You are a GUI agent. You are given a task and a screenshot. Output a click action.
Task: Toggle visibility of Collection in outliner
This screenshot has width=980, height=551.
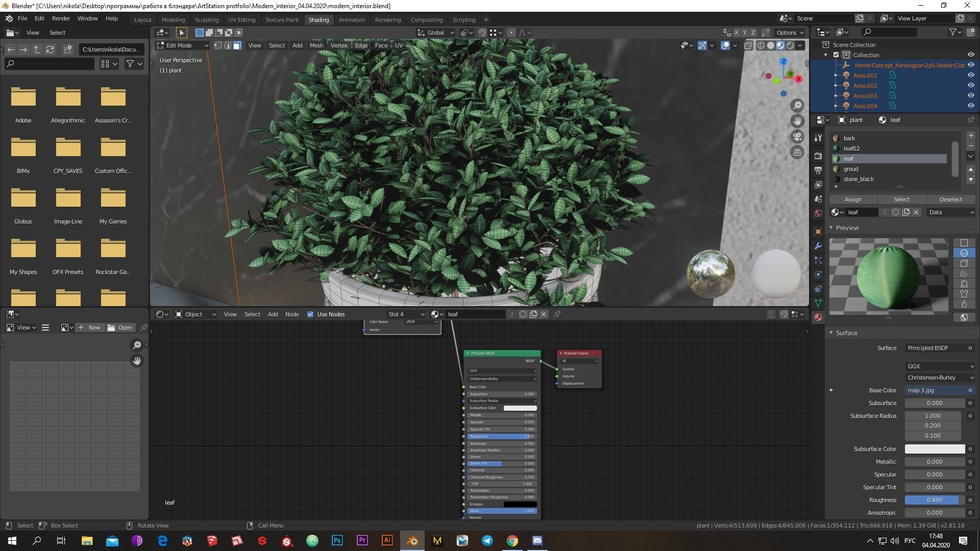point(971,55)
